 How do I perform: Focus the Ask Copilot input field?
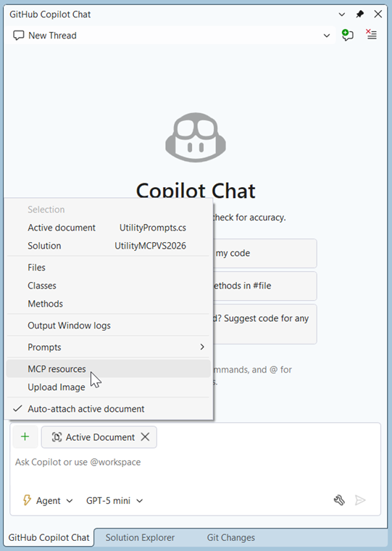point(196,463)
